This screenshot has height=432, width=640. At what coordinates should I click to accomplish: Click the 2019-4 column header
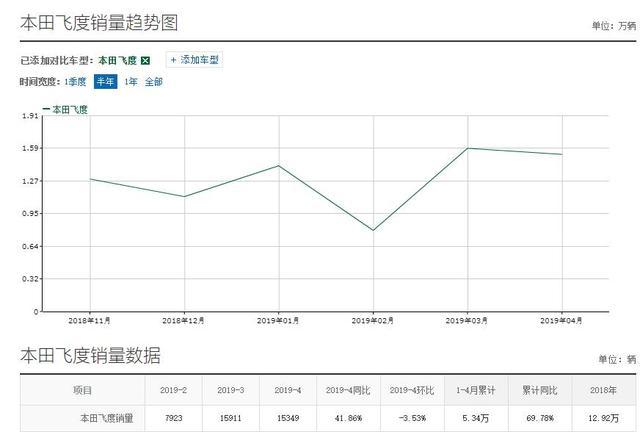288,390
